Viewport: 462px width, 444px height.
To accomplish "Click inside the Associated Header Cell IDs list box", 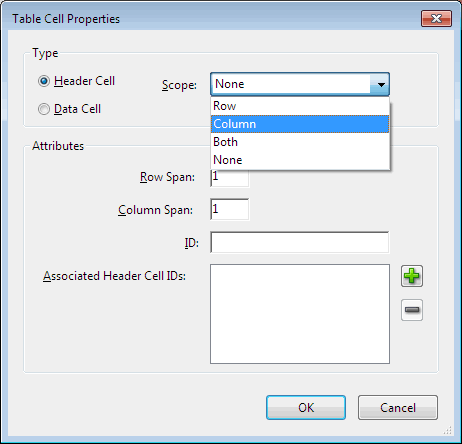I will [300, 314].
